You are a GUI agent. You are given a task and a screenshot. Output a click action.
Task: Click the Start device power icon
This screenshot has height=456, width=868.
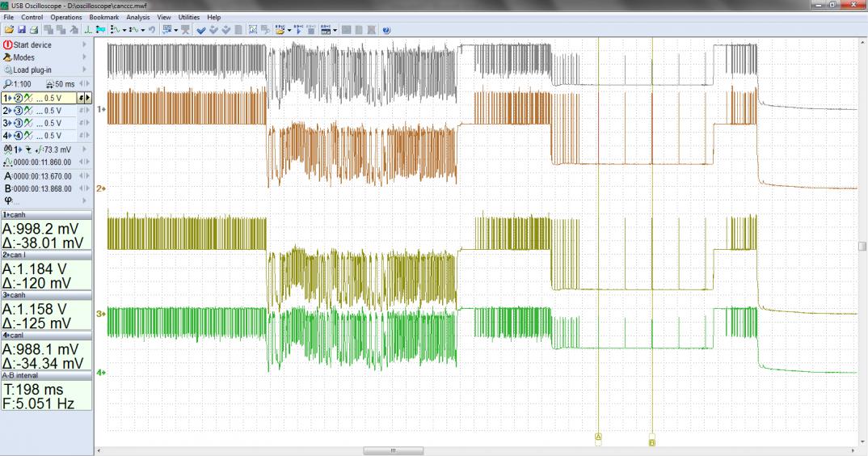pos(7,45)
